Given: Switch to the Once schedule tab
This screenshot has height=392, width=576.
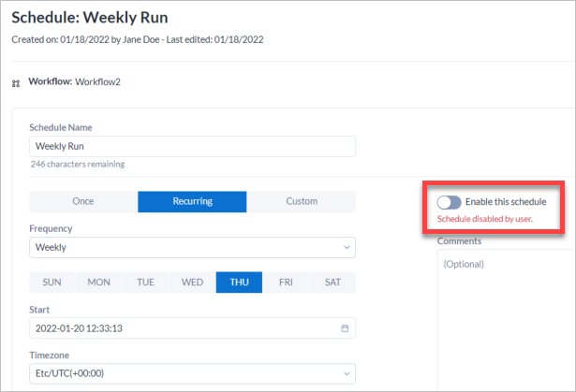Looking at the screenshot, I should pos(83,201).
